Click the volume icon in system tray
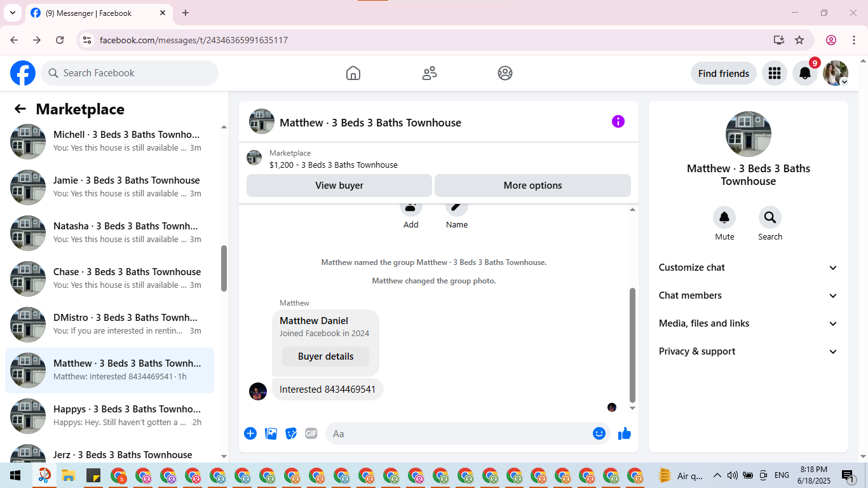This screenshot has height=488, width=868. tap(732, 475)
